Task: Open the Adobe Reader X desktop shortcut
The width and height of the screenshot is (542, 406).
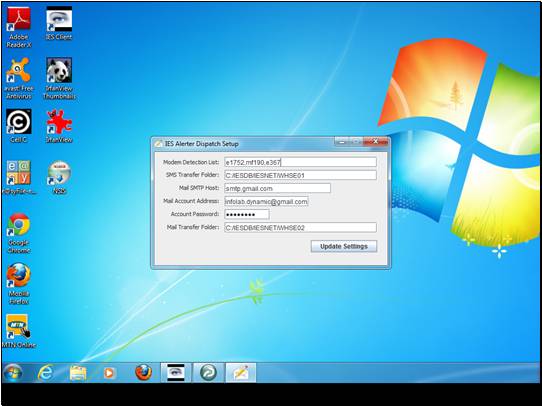Action: tap(19, 28)
